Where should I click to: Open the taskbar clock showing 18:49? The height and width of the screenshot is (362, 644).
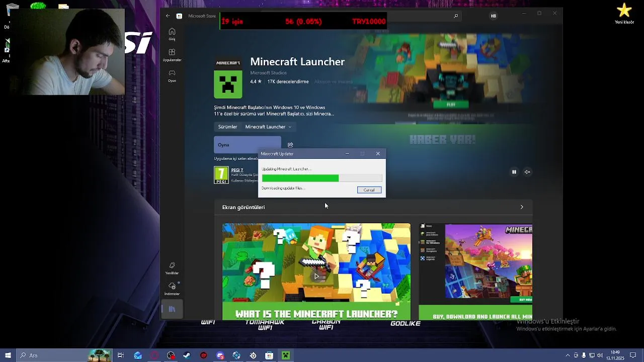click(615, 355)
